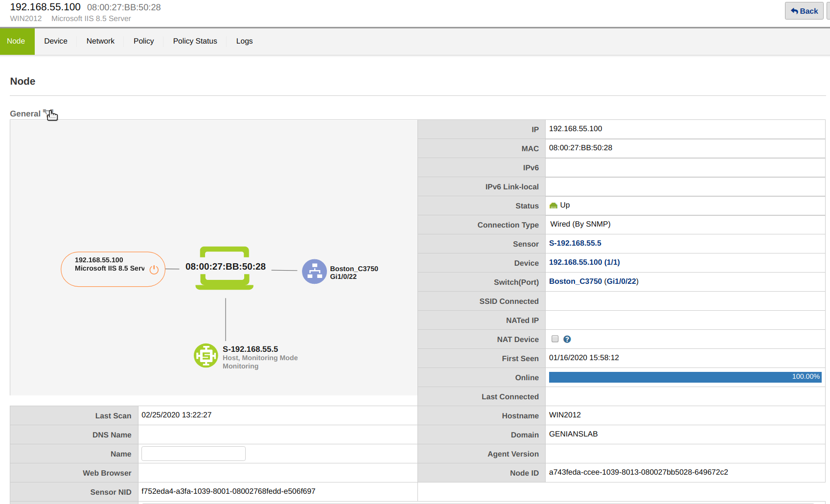
Task: Open the Network tab
Action: tap(100, 41)
